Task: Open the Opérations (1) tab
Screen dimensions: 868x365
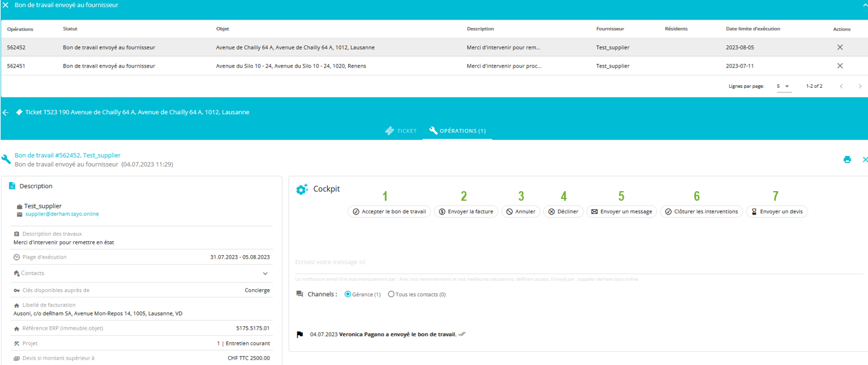Action: click(457, 130)
